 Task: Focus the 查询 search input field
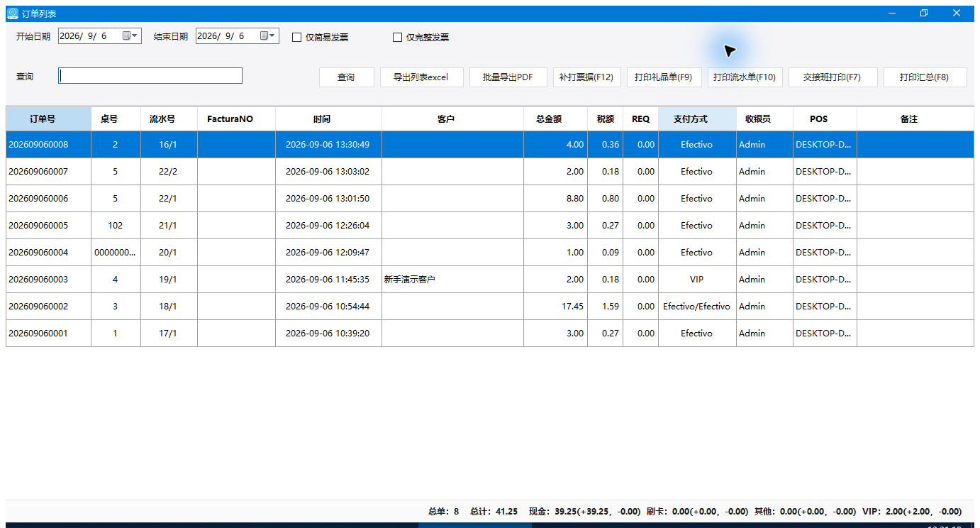pos(150,76)
